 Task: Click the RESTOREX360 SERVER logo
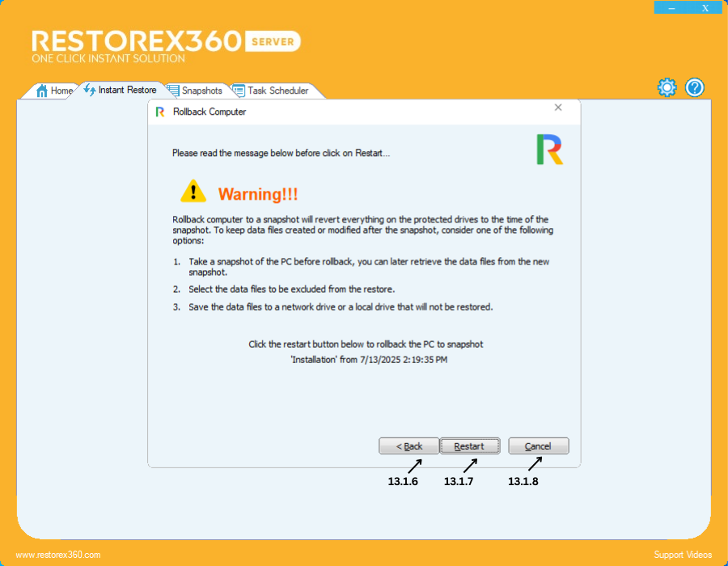pyautogui.click(x=166, y=42)
